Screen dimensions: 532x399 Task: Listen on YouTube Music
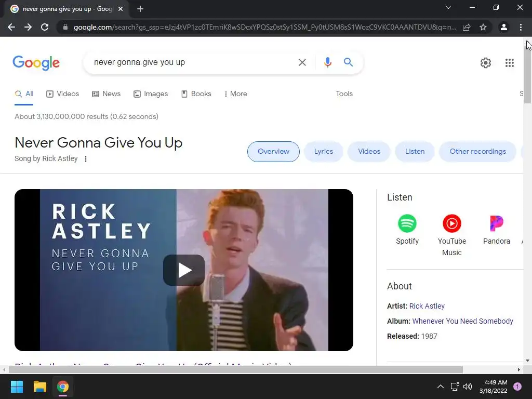pos(451,235)
